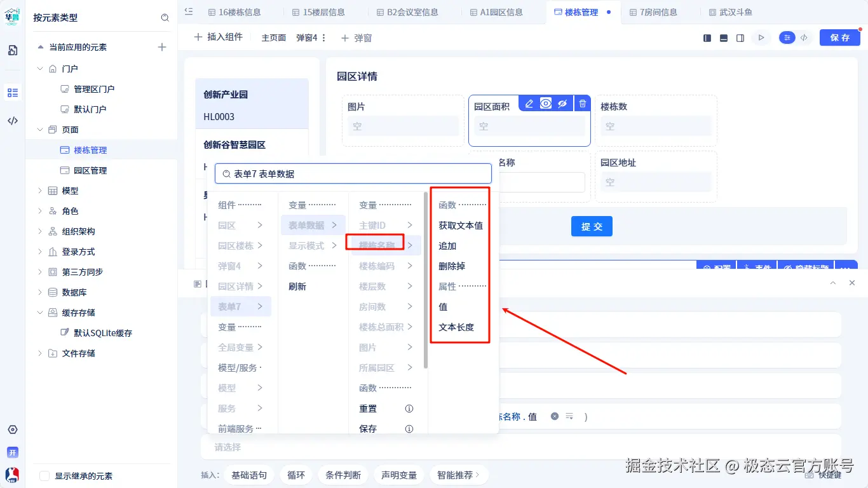Screen dimensions: 868x488
Task: Expand the 角色 tree node
Action: pos(40,211)
